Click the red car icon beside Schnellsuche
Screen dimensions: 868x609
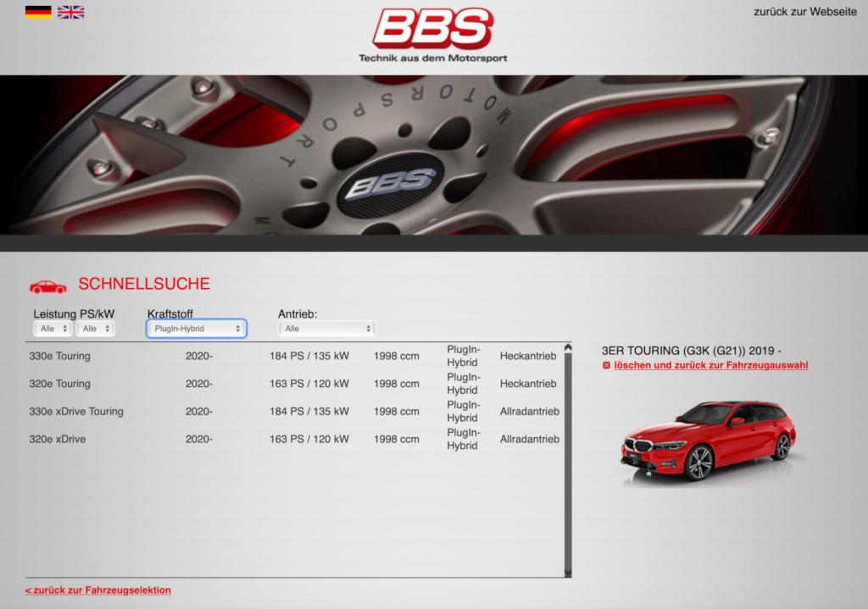(x=47, y=286)
